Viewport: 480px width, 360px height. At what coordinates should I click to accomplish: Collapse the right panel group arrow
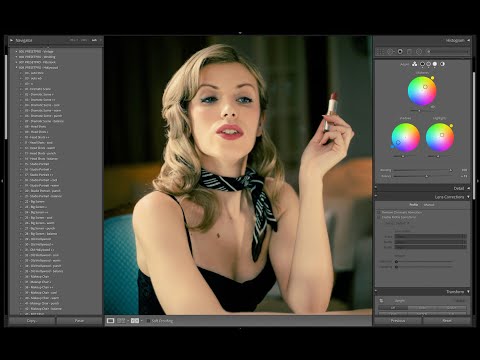(478, 181)
